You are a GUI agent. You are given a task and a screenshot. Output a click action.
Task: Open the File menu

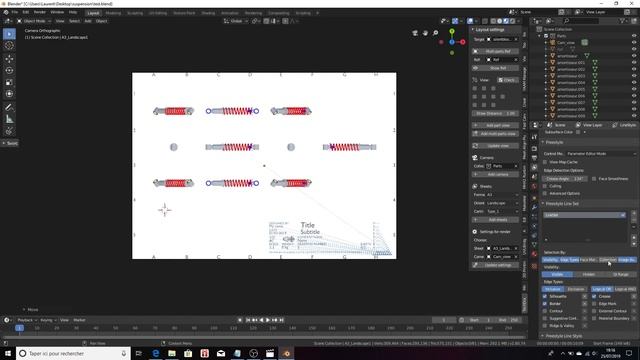click(15, 12)
